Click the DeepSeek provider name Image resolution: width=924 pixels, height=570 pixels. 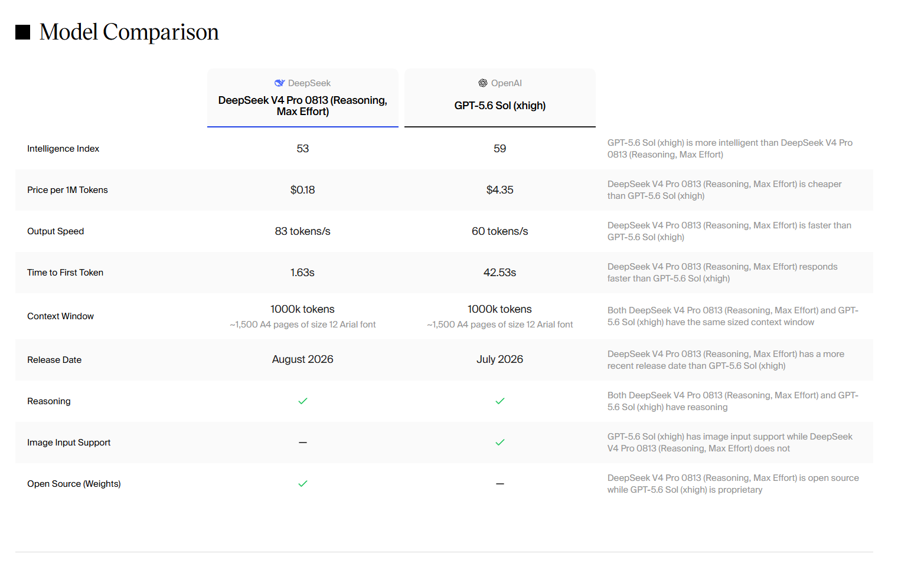(309, 83)
